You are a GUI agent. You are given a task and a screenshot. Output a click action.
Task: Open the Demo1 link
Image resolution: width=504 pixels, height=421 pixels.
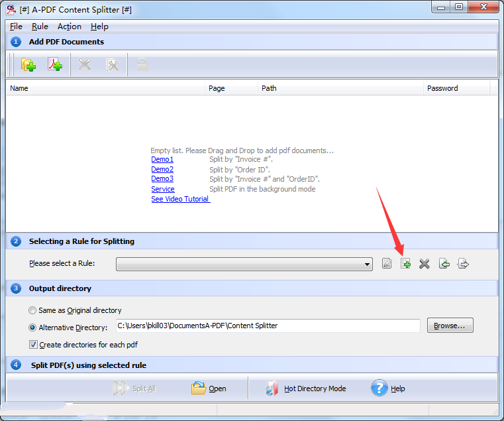tap(162, 159)
